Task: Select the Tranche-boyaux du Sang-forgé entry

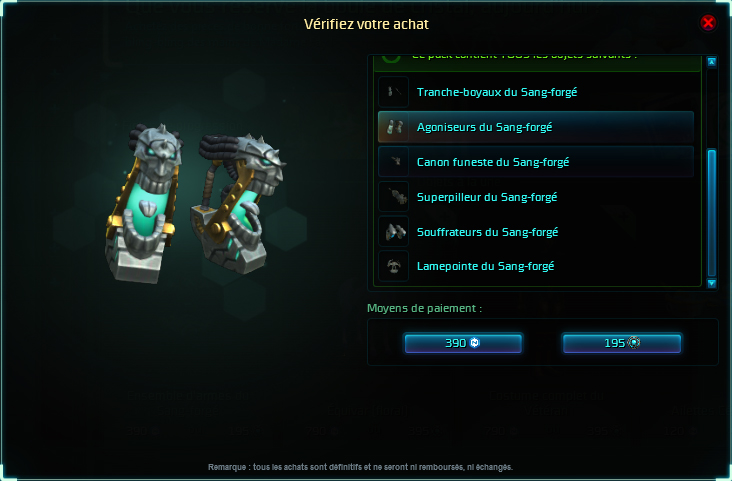Action: (536, 92)
